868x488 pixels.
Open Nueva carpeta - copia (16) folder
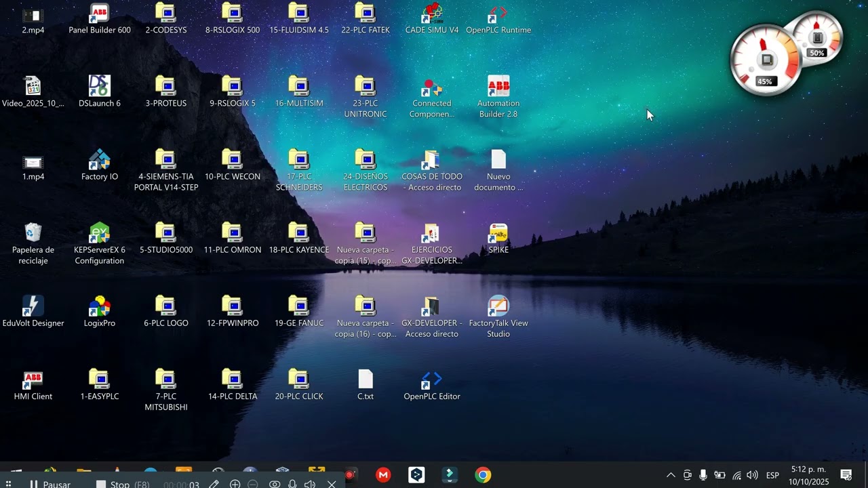coord(366,317)
